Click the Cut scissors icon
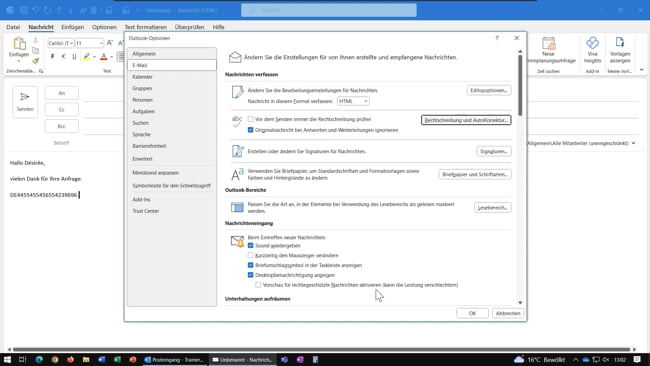Viewport: 650px width, 366px height. click(x=36, y=40)
